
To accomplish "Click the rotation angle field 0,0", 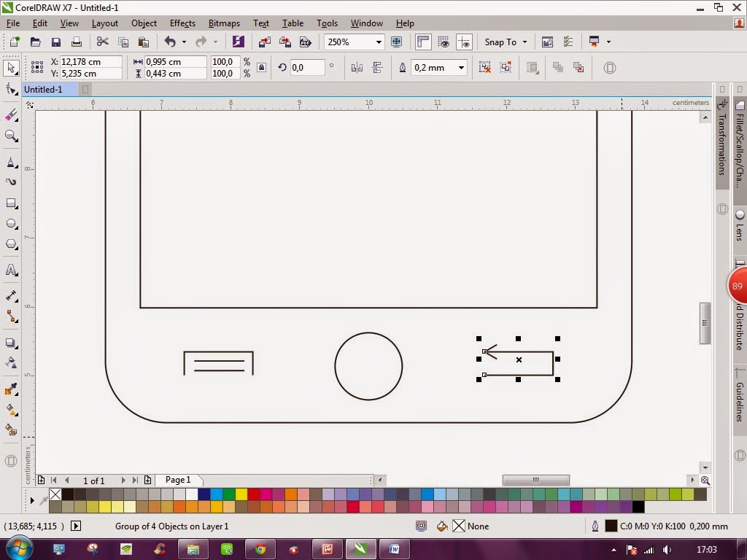I will 307,68.
